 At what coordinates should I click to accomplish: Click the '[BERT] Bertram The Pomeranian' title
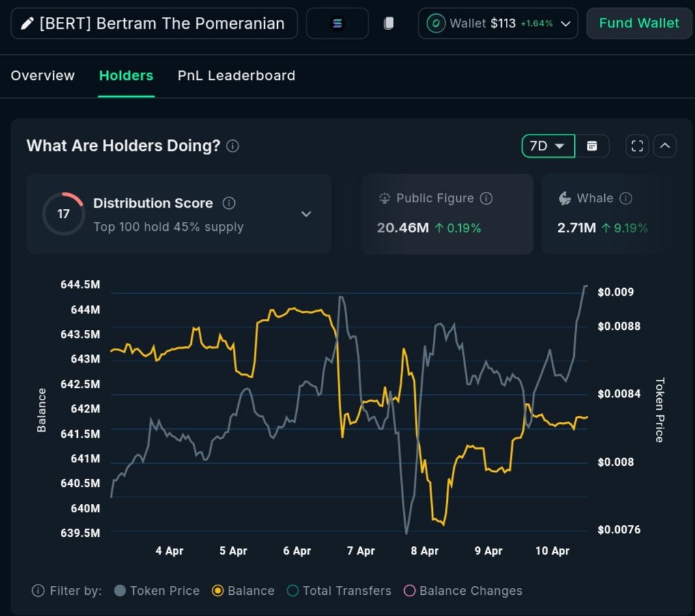[162, 23]
